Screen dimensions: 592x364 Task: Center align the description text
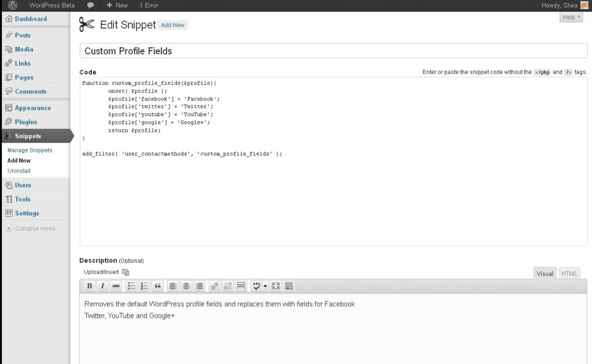pyautogui.click(x=186, y=286)
